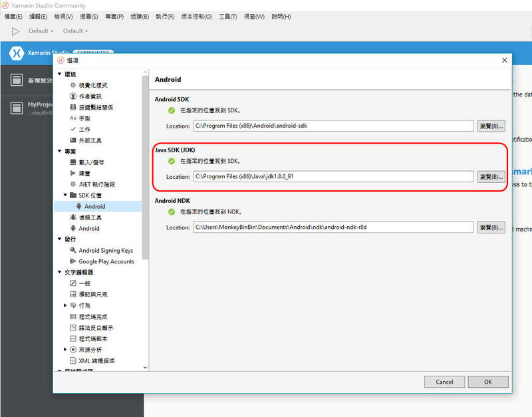
Task: Open the 工具(T) menu
Action: tap(228, 16)
